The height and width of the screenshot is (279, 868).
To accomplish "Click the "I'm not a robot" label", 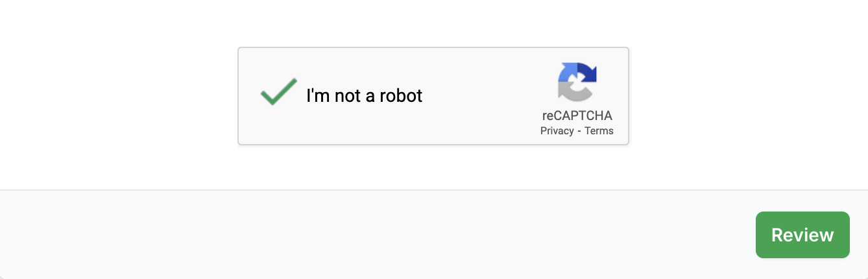I will [x=364, y=96].
